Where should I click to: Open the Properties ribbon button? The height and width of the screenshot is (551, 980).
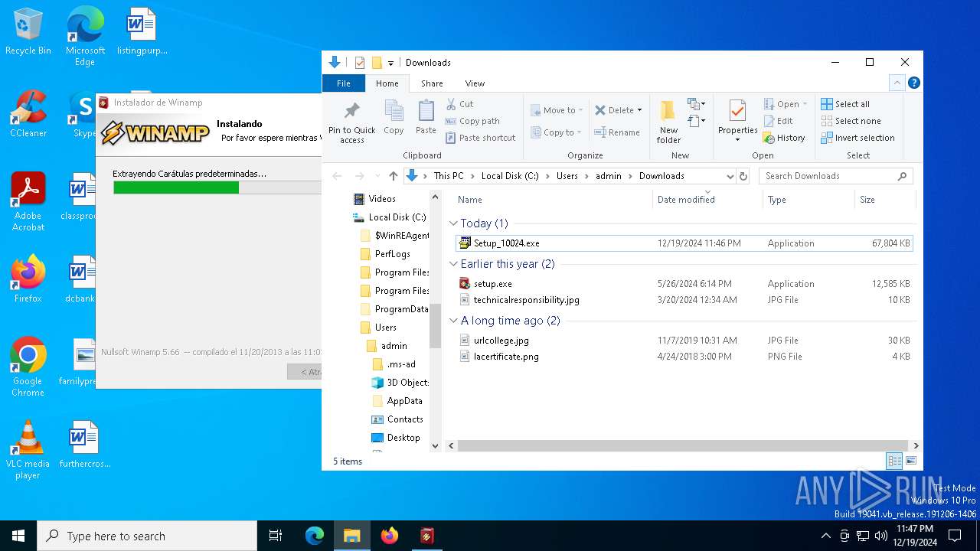point(737,122)
